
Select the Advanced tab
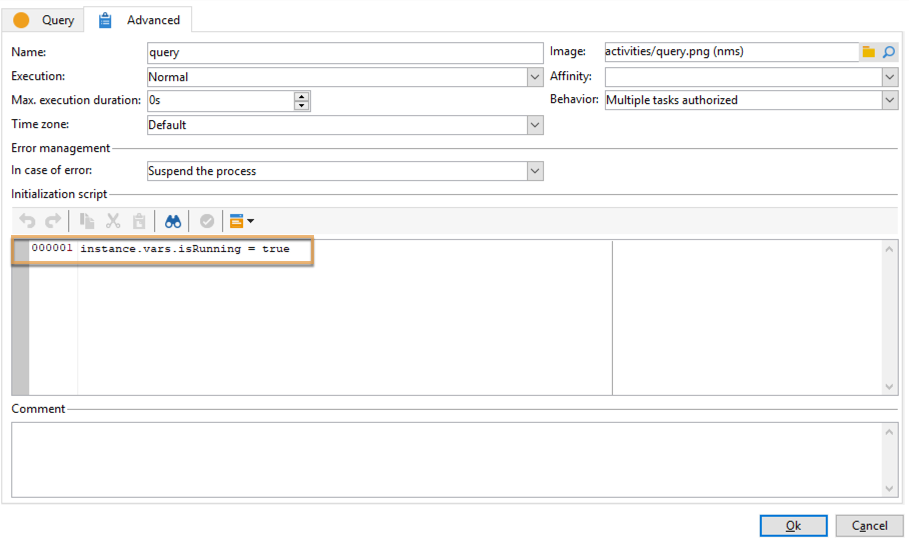tap(139, 20)
